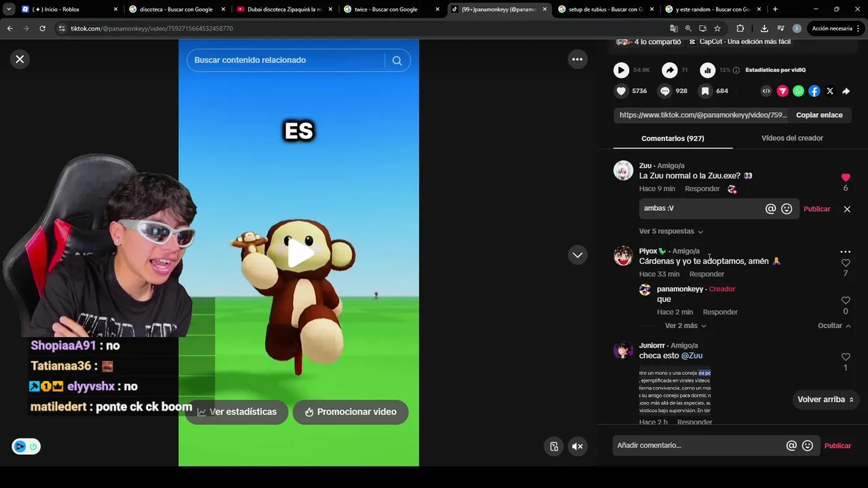The image size is (868, 488).
Task: Open Zuu's profile avatar
Action: click(623, 171)
